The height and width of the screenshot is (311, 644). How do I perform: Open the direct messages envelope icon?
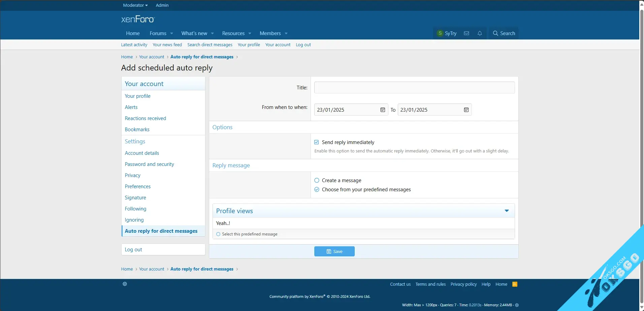pos(466,33)
